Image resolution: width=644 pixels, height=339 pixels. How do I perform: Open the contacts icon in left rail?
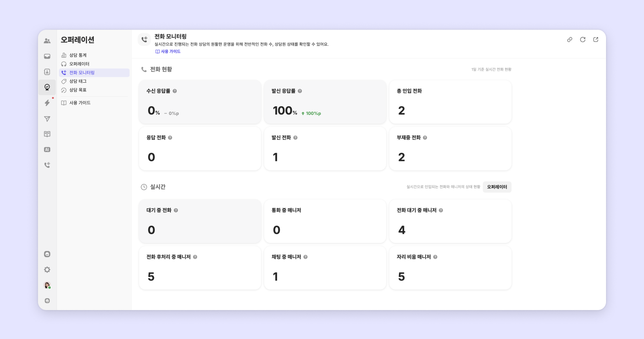(x=47, y=72)
